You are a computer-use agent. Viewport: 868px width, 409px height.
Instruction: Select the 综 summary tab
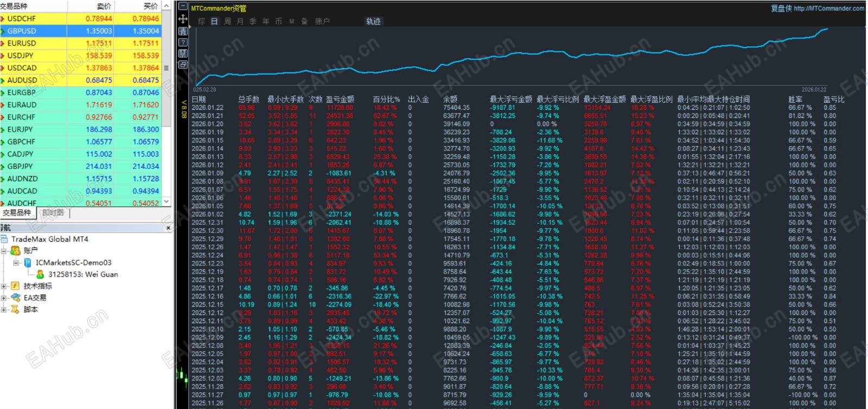click(x=202, y=21)
